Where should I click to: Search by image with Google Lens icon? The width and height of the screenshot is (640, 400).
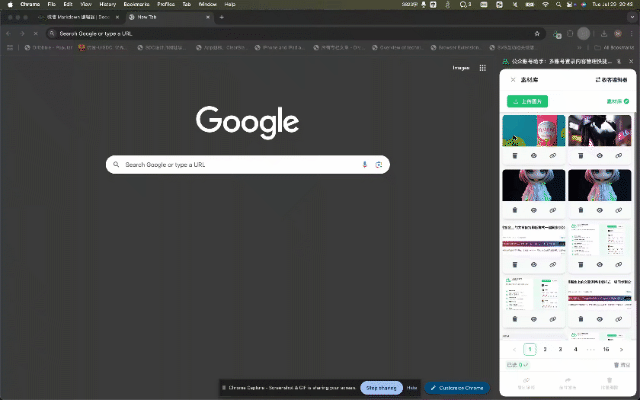click(x=379, y=164)
